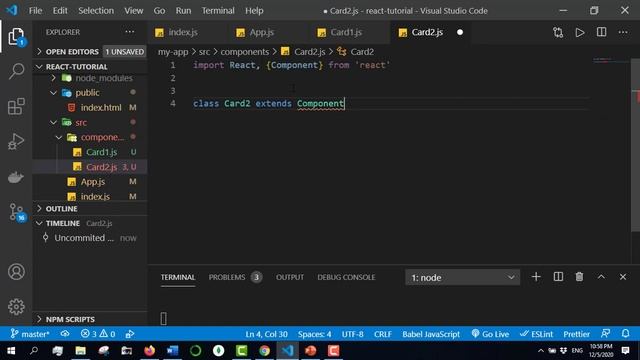
Task: Click the components breadcrumb
Action: coord(244,51)
